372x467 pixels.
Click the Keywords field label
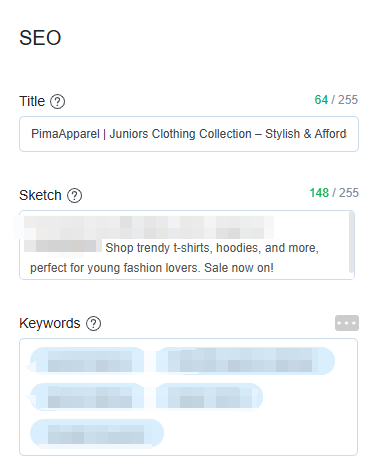point(50,323)
